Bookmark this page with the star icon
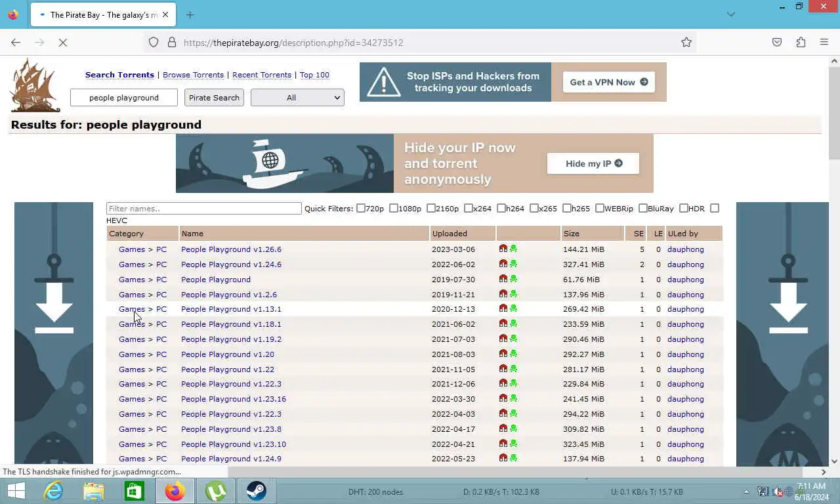Viewport: 840px width, 504px height. [x=686, y=43]
